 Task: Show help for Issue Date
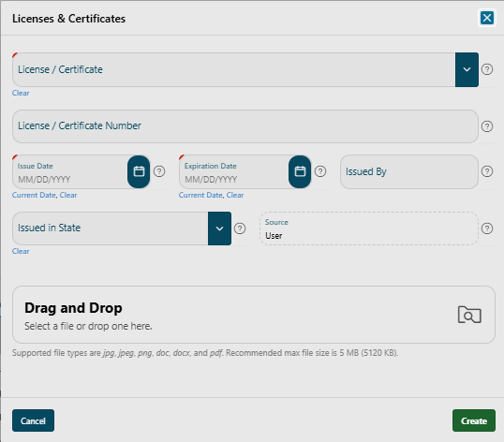click(x=159, y=171)
